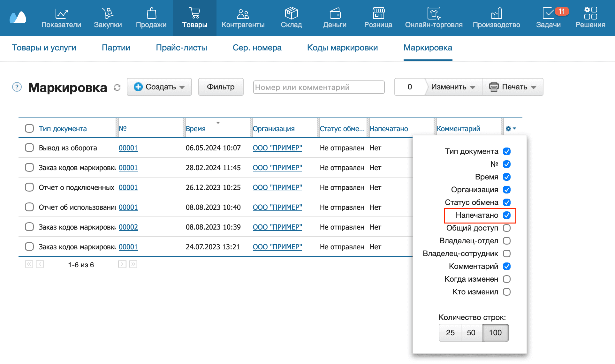
Task: Click the refresh icon beside Маркировка title
Action: [117, 87]
